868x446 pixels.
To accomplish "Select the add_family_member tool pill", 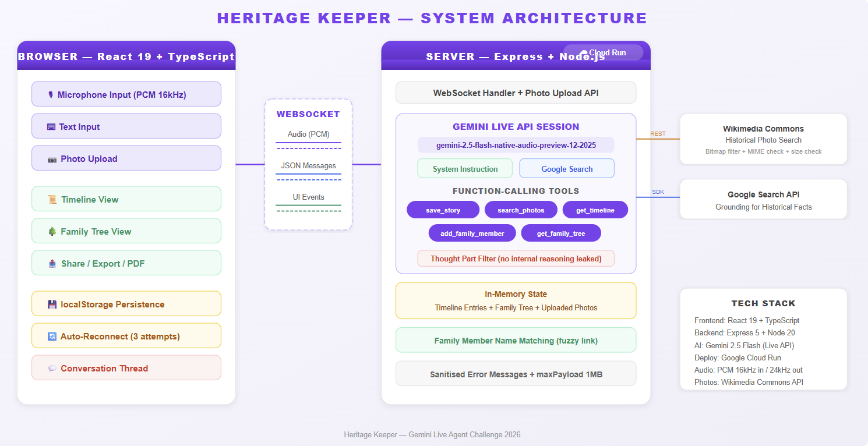I will (x=472, y=233).
